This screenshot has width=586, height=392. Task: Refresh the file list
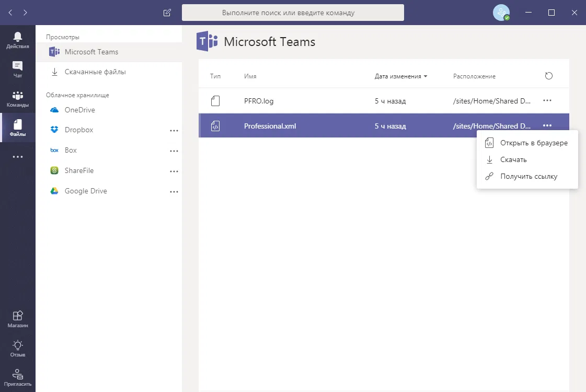(x=549, y=76)
